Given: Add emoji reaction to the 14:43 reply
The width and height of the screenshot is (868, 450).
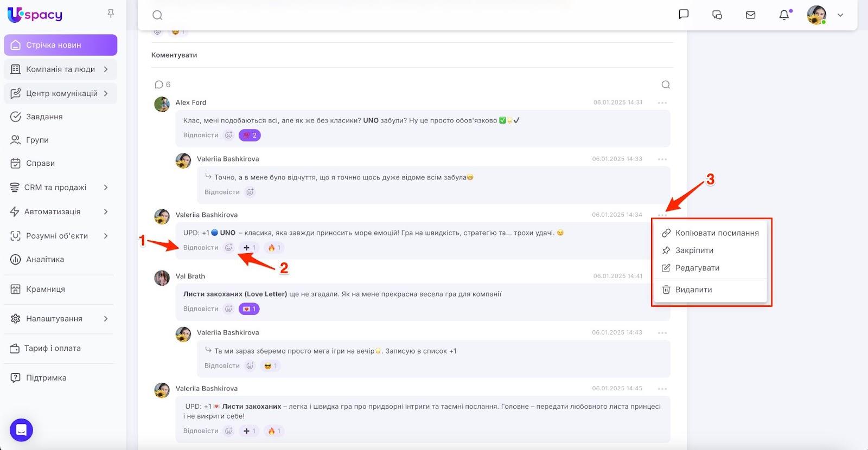Looking at the screenshot, I should (x=250, y=366).
